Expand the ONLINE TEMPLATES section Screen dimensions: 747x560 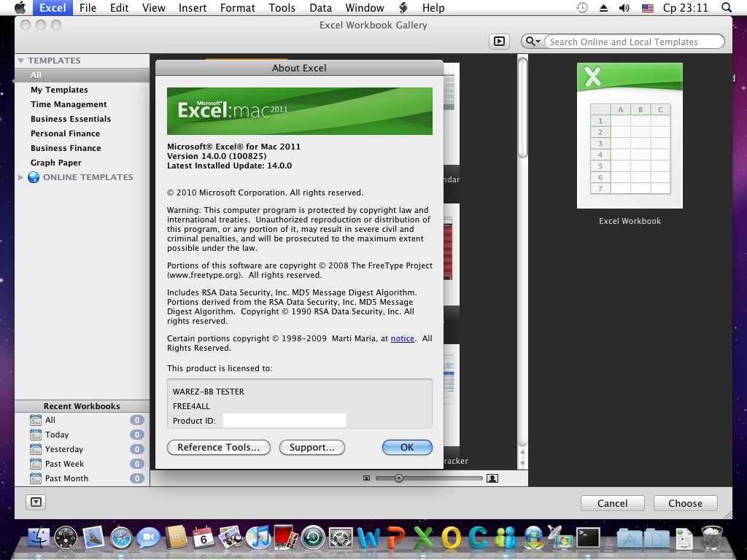click(x=20, y=177)
